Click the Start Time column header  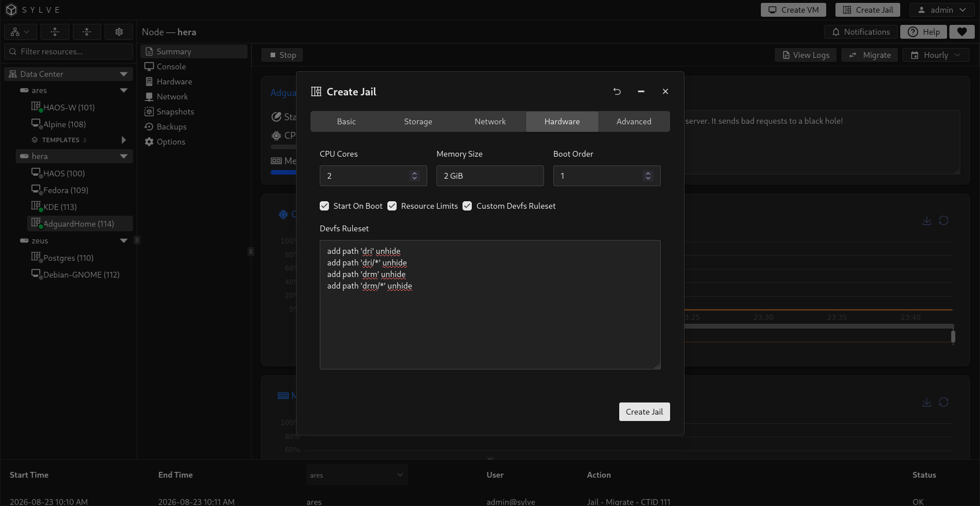[x=29, y=475]
